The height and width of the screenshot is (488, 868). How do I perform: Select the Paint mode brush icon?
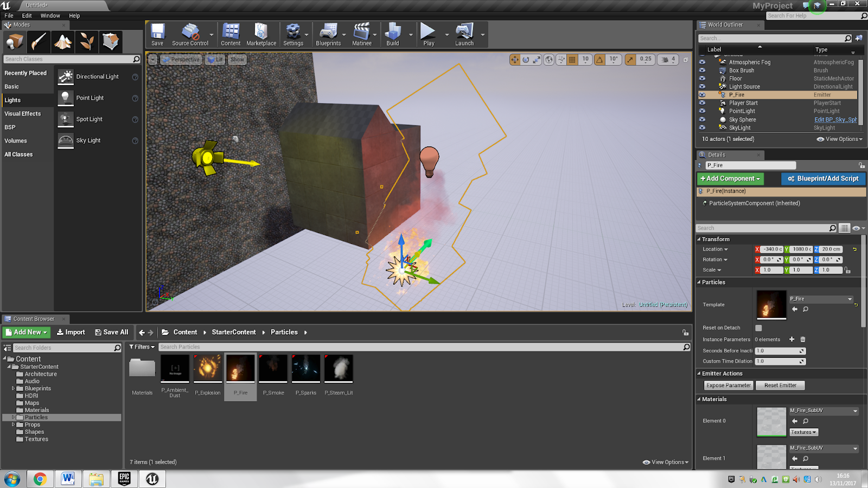[x=39, y=41]
